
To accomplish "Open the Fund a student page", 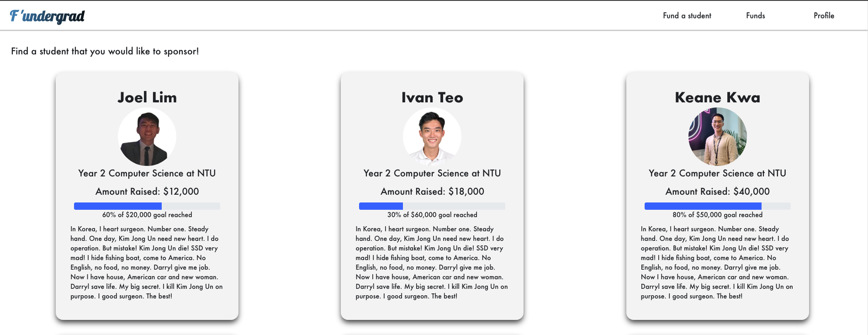I will 687,16.
